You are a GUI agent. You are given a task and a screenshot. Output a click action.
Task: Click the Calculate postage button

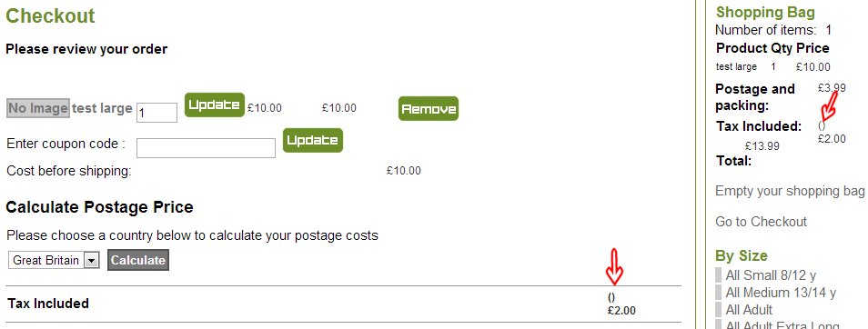pyautogui.click(x=138, y=260)
